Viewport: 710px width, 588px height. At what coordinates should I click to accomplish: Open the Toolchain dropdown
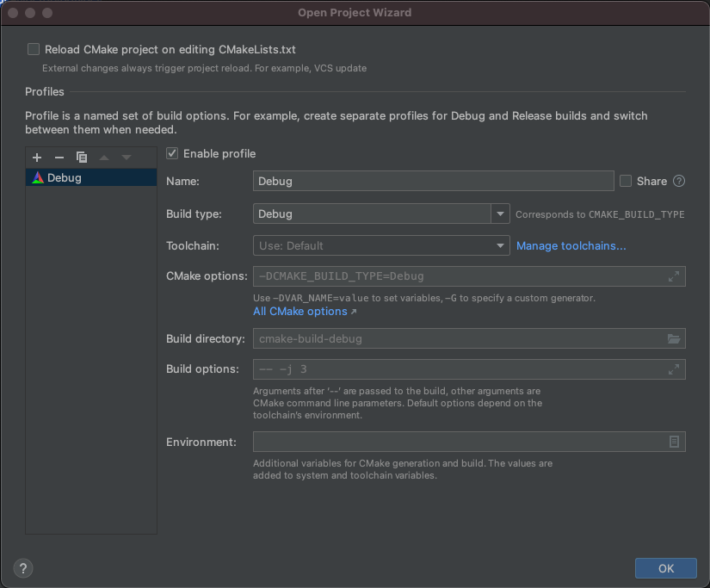[x=501, y=246]
